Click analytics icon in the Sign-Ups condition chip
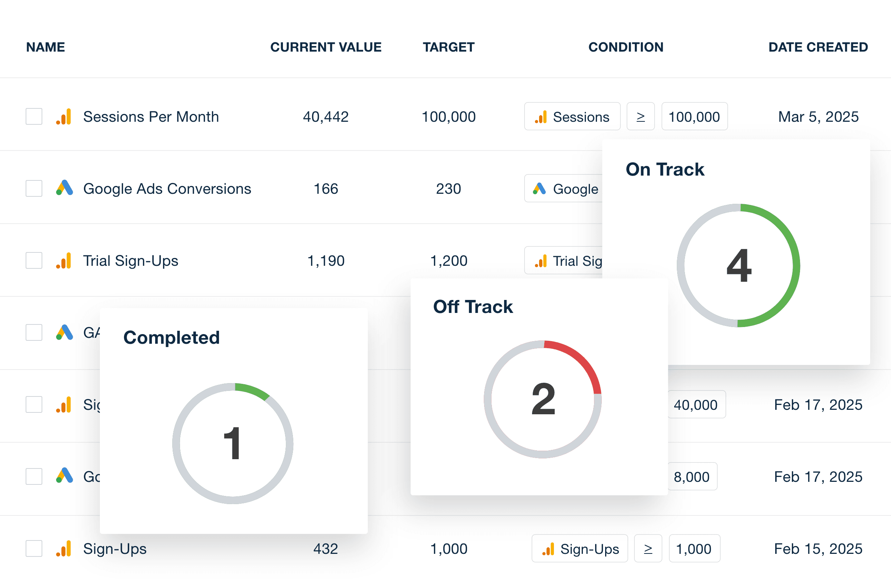891x588 pixels. coord(548,549)
